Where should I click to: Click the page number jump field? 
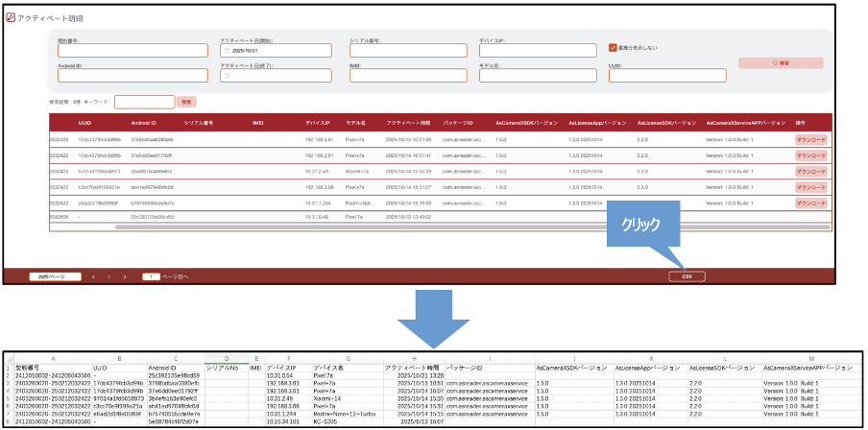pyautogui.click(x=151, y=276)
